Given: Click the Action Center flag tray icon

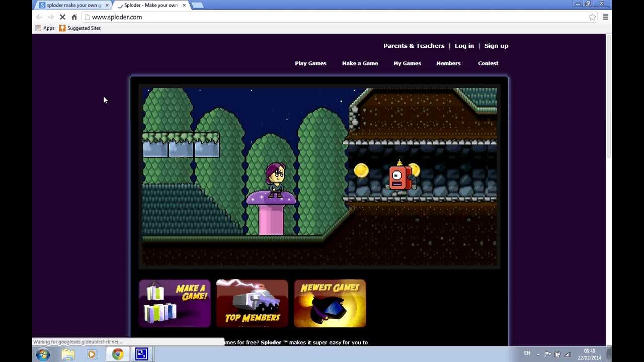Looking at the screenshot, I should click(x=548, y=354).
